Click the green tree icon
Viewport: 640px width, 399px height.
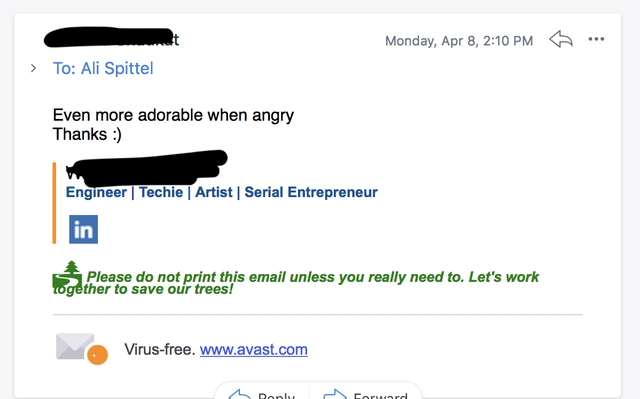pyautogui.click(x=68, y=275)
